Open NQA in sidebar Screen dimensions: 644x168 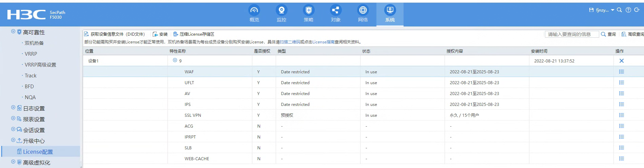30,97
